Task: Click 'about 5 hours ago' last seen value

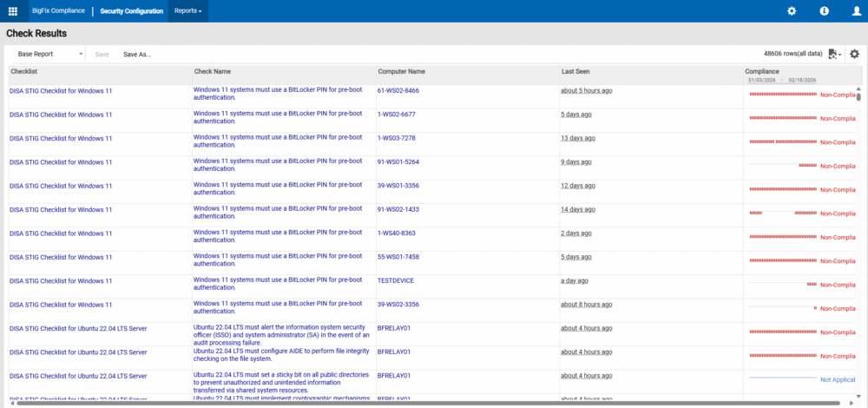Action: pyautogui.click(x=586, y=91)
